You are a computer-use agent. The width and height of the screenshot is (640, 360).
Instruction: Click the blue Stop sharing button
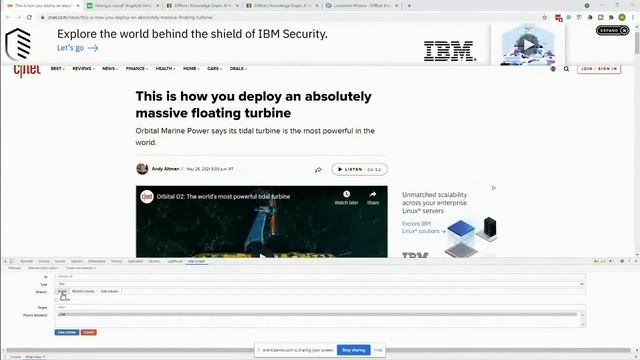(353, 350)
